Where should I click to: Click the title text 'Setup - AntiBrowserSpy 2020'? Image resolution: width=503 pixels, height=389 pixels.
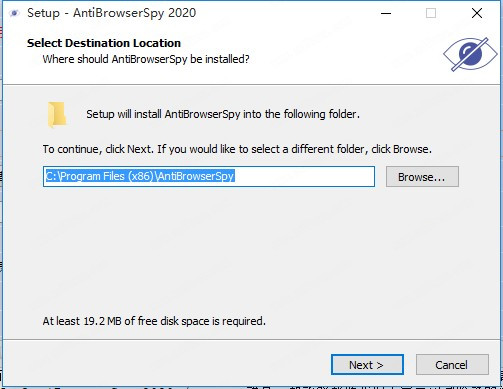[111, 13]
